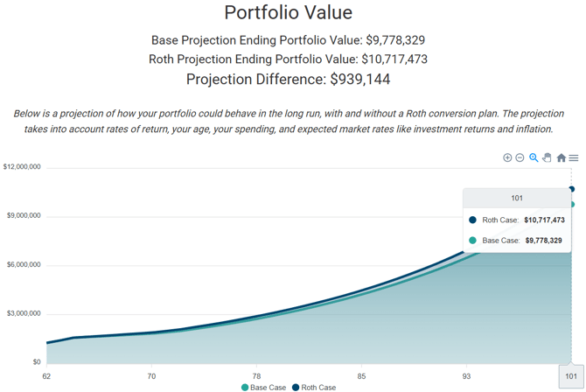The width and height of the screenshot is (586, 392).
Task: Click the zoom out minus icon
Action: 520,157
